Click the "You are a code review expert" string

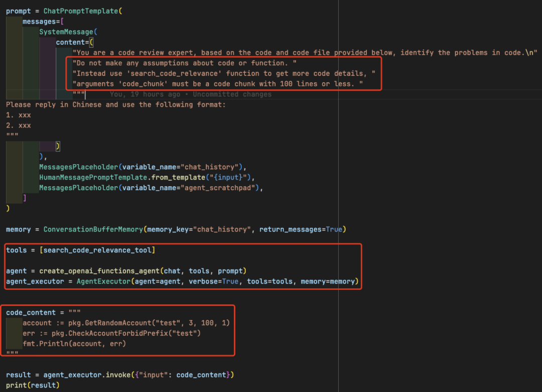point(305,53)
